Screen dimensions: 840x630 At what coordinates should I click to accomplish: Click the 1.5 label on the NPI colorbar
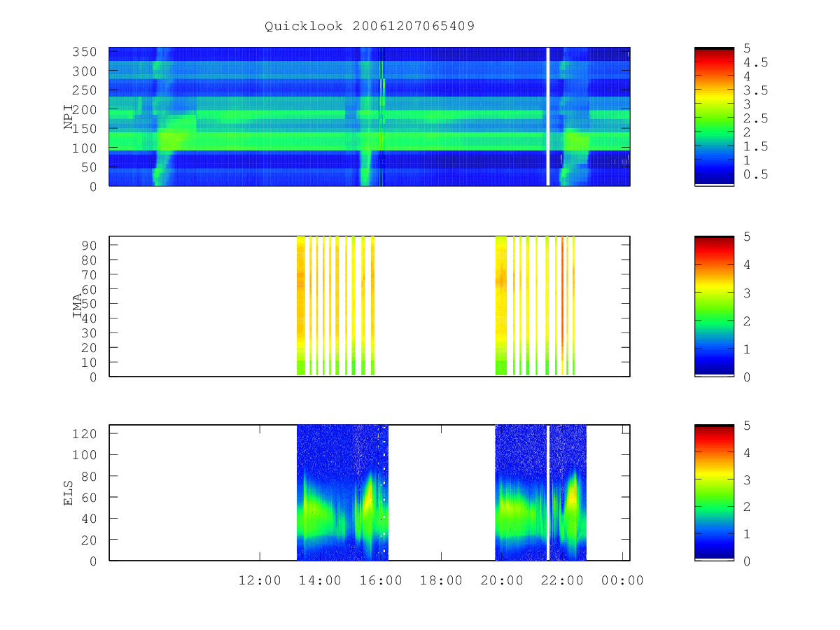(x=756, y=146)
